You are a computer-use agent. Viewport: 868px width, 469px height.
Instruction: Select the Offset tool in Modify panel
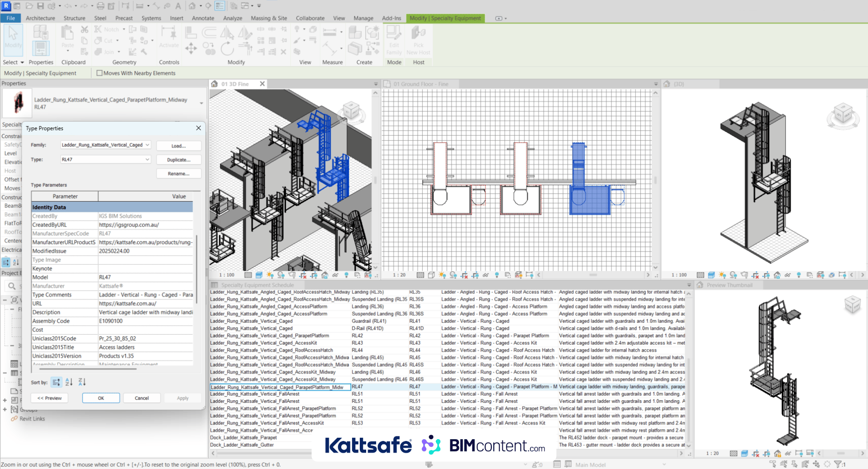(x=209, y=32)
